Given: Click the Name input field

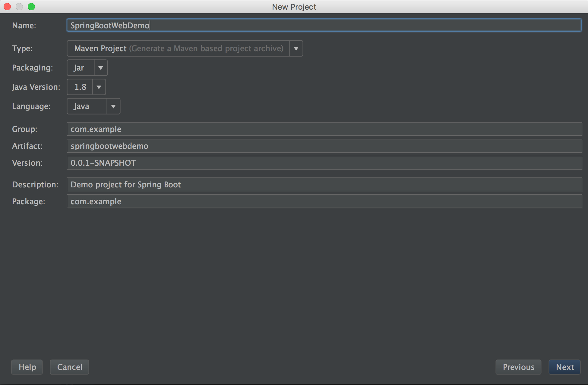Looking at the screenshot, I should (x=324, y=25).
